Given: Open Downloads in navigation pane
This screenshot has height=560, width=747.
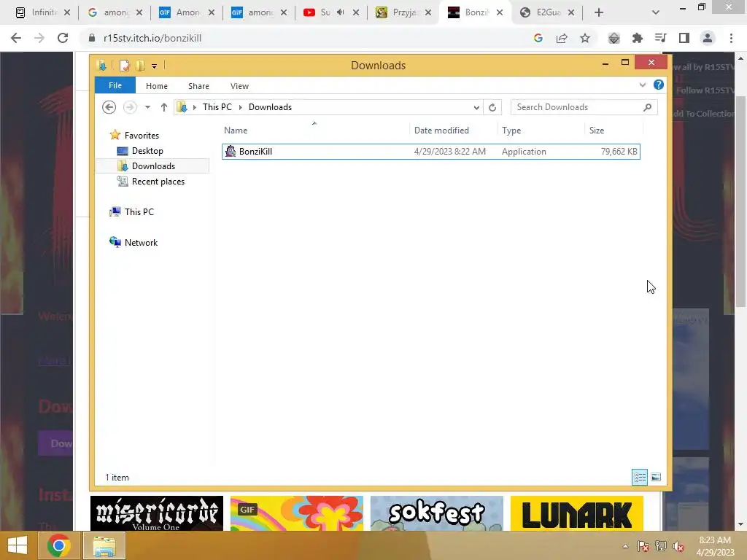Looking at the screenshot, I should (153, 166).
